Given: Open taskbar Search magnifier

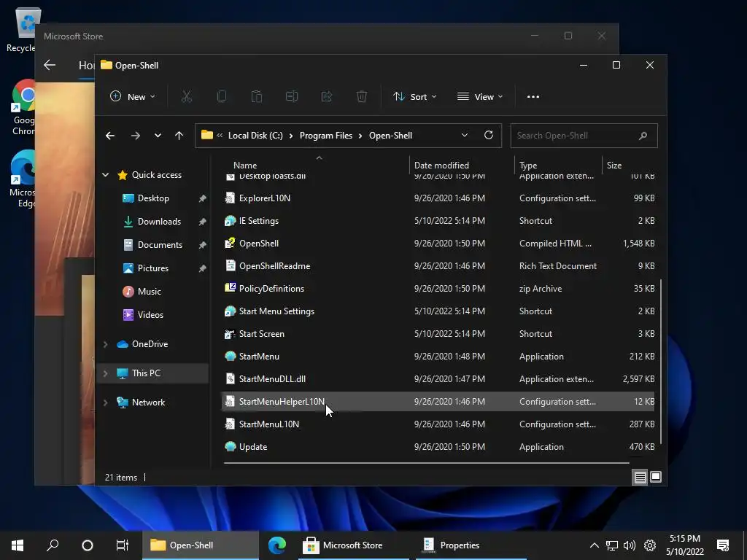Looking at the screenshot, I should 53,545.
